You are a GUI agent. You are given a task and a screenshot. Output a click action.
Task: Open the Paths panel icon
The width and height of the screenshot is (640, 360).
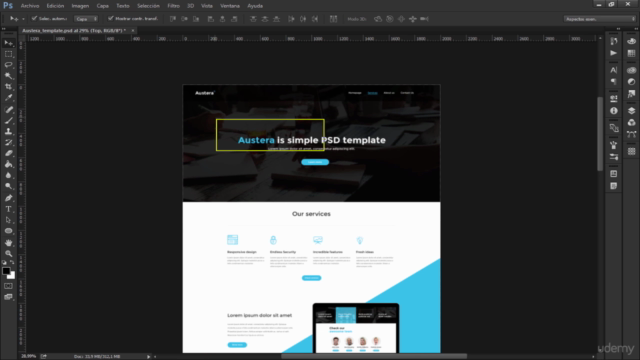pyautogui.click(x=631, y=134)
